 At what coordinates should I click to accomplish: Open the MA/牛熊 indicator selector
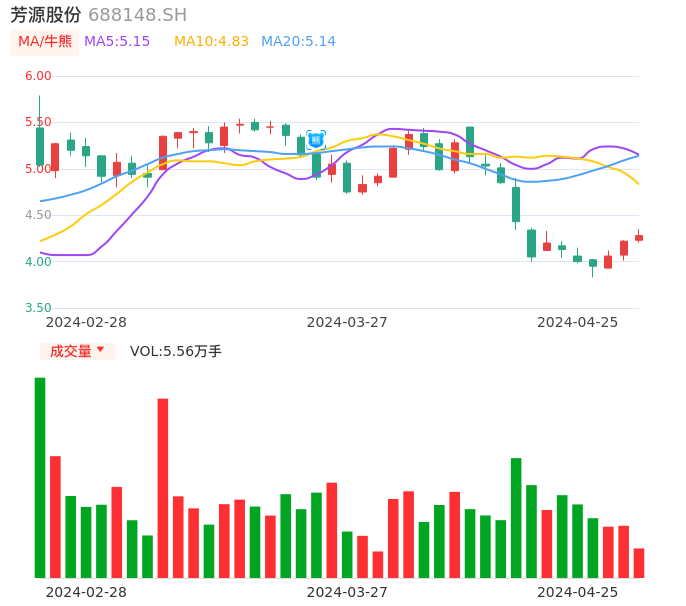click(x=45, y=42)
